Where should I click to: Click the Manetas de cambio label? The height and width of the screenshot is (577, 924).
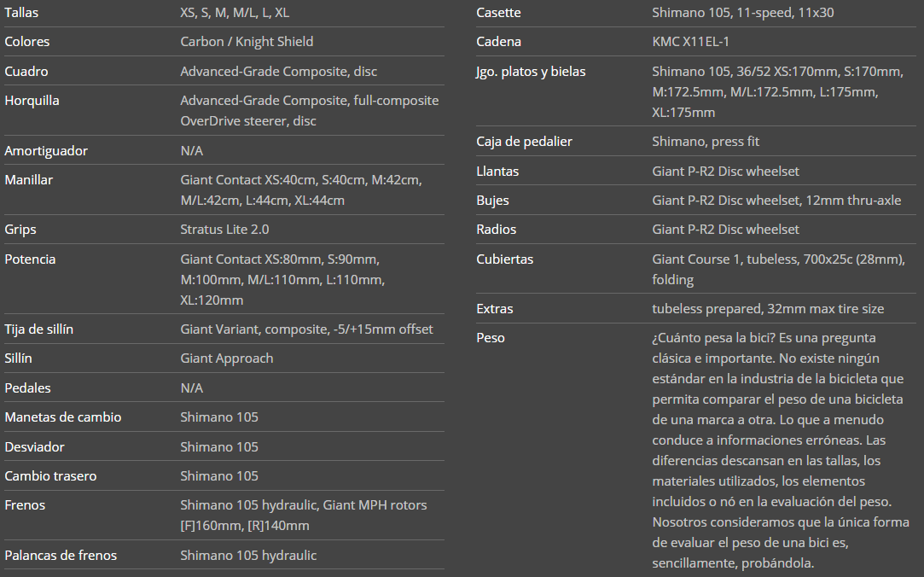pyautogui.click(x=63, y=417)
